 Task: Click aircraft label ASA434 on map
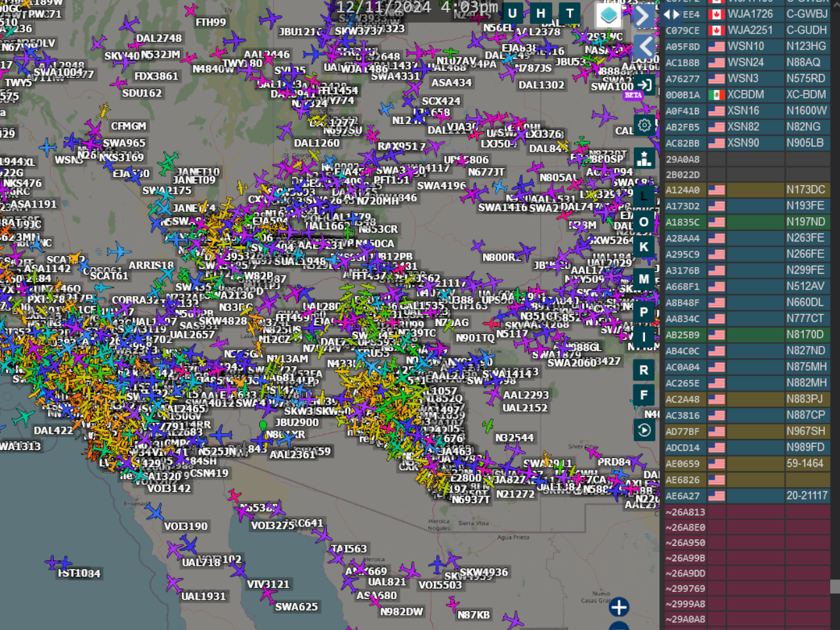tap(451, 83)
